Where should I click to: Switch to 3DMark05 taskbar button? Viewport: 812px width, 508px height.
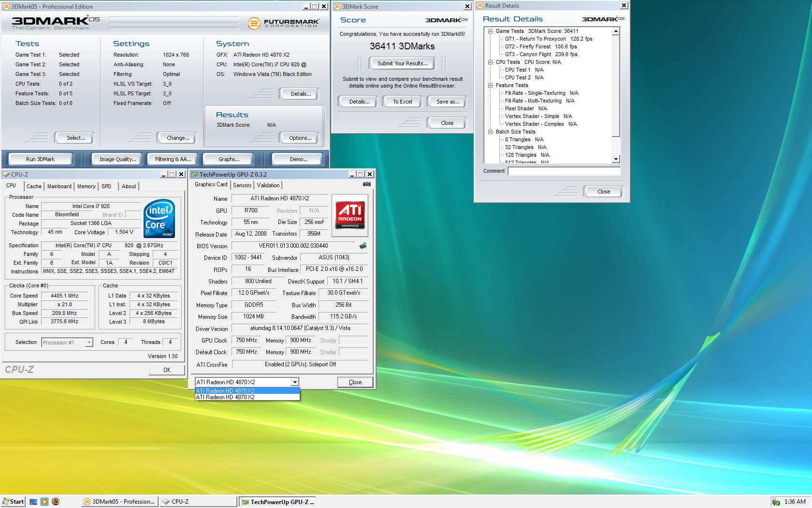click(119, 502)
